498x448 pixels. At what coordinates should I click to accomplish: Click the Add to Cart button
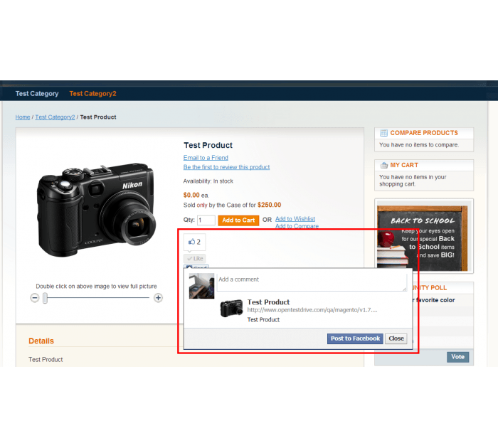[238, 220]
